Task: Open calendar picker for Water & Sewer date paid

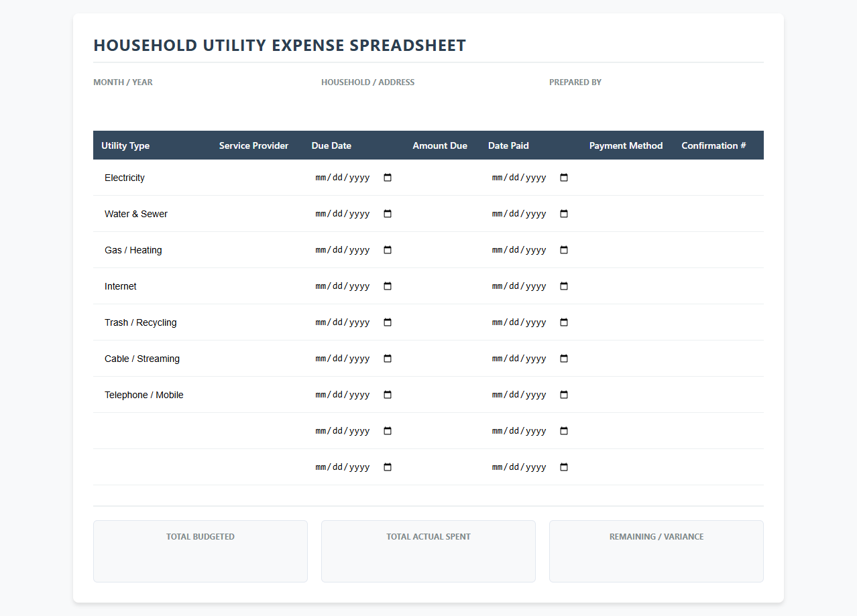Action: (564, 214)
